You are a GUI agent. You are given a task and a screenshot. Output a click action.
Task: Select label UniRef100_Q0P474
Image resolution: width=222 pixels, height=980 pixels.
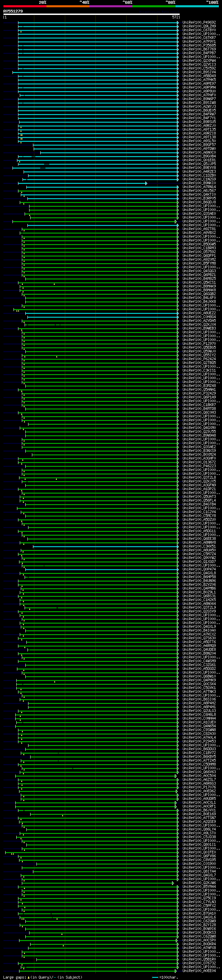click(199, 569)
